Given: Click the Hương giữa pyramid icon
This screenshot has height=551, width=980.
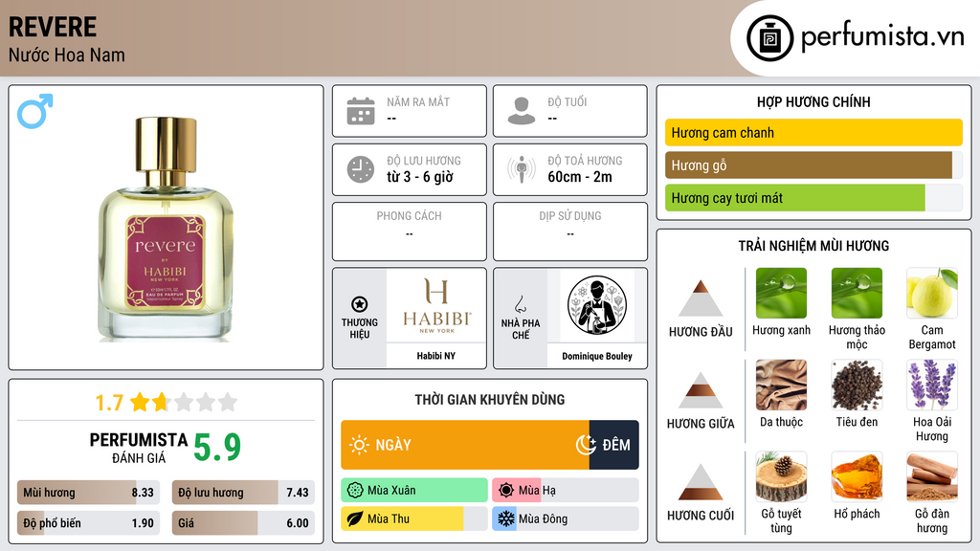Looking at the screenshot, I should pos(701,390).
